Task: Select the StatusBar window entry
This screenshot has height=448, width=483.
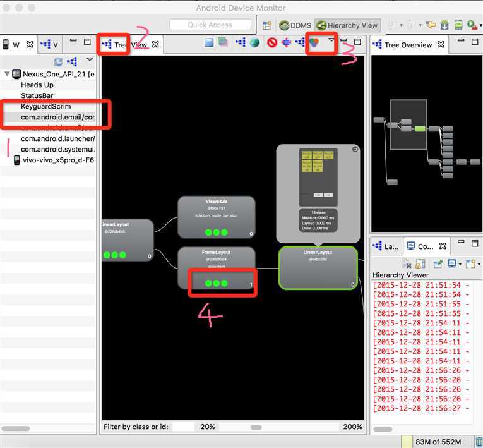Action: coord(37,95)
